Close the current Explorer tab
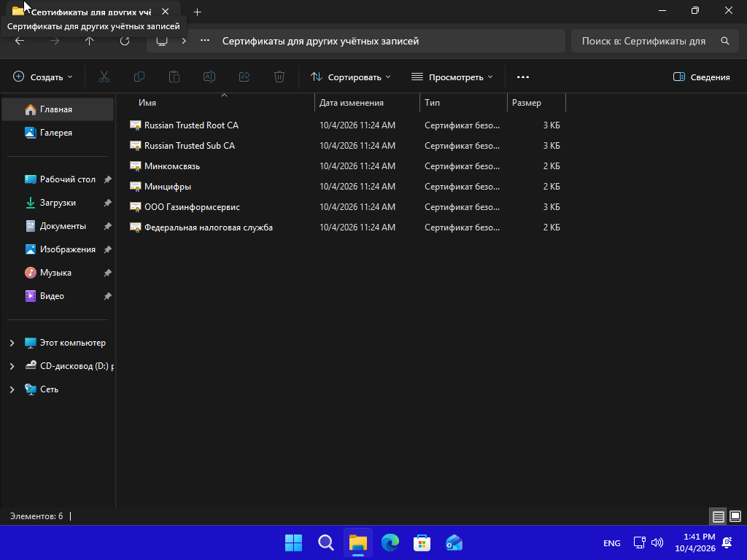Image resolution: width=747 pixels, height=560 pixels. point(166,12)
